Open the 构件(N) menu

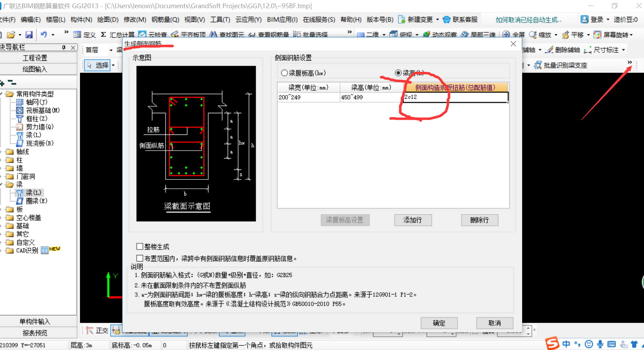click(81, 20)
